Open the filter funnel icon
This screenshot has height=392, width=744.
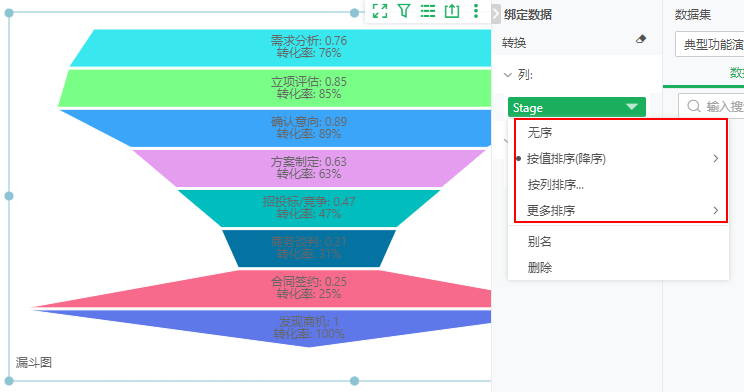tap(404, 11)
